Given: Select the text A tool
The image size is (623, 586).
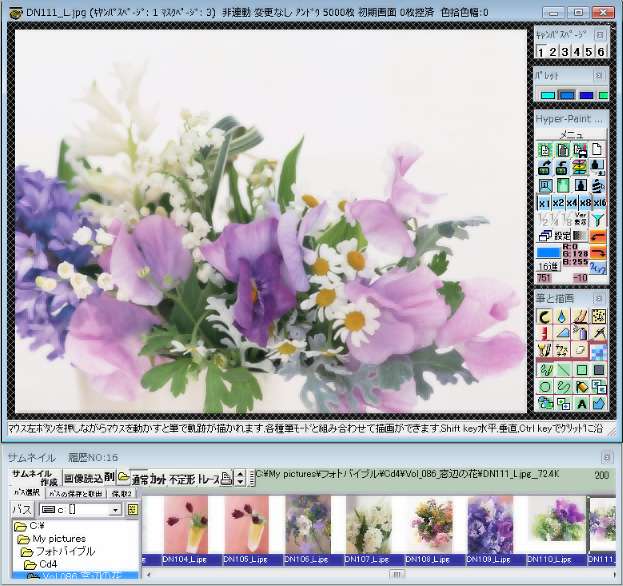Looking at the screenshot, I should click(580, 403).
